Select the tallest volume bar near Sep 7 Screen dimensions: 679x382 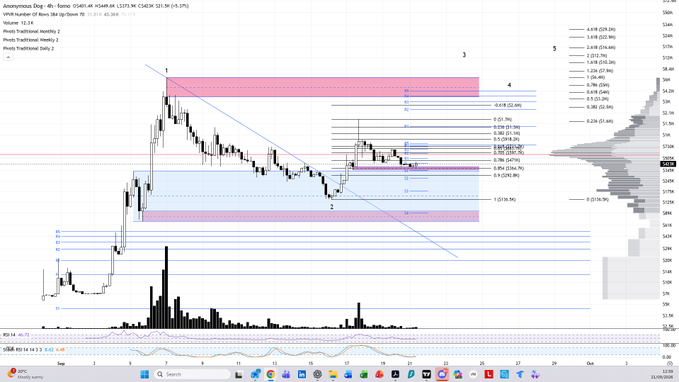166,288
